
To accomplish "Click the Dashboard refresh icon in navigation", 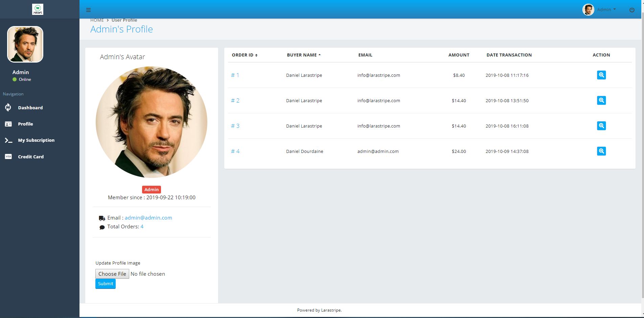I will tap(8, 108).
